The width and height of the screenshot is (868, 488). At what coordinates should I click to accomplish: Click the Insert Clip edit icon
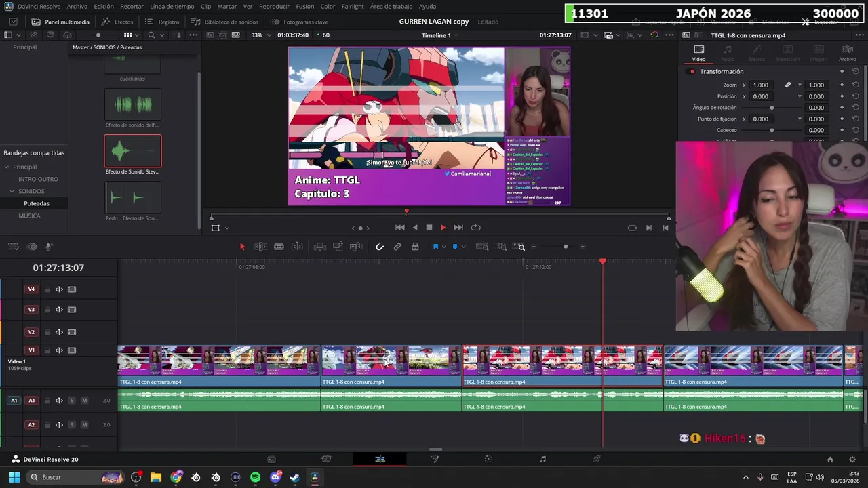(x=320, y=247)
